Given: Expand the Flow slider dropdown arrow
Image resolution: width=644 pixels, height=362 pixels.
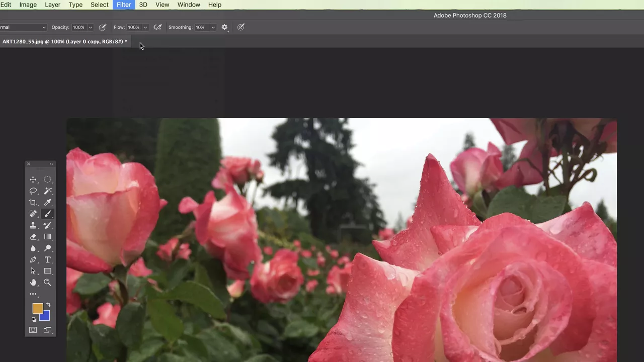Looking at the screenshot, I should click(145, 27).
